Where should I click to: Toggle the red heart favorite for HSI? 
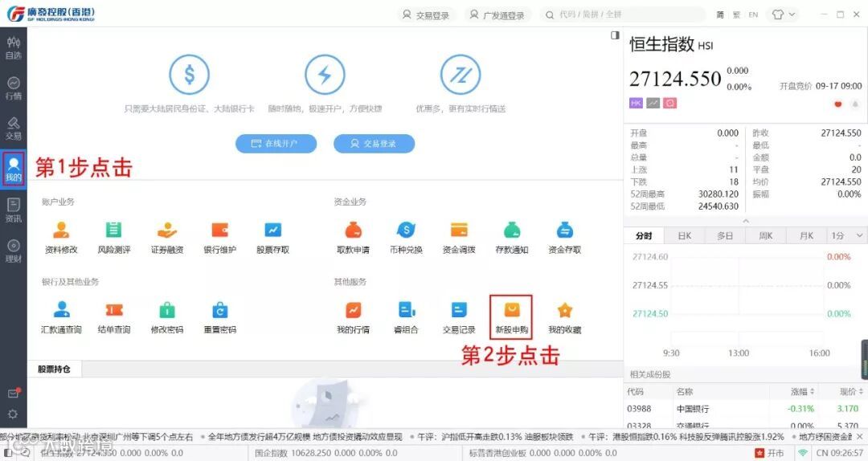(x=838, y=104)
